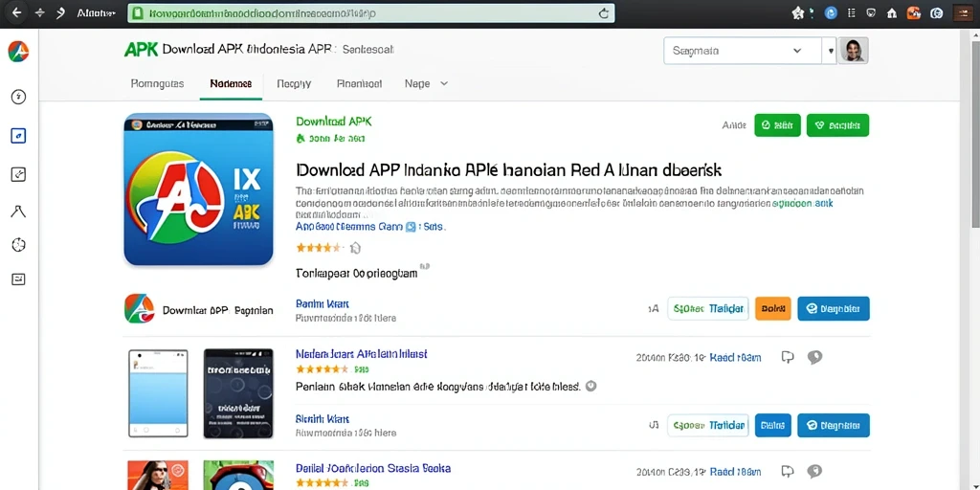The width and height of the screenshot is (980, 490).
Task: Click the round info icon after Penlann description
Action: pyautogui.click(x=591, y=386)
